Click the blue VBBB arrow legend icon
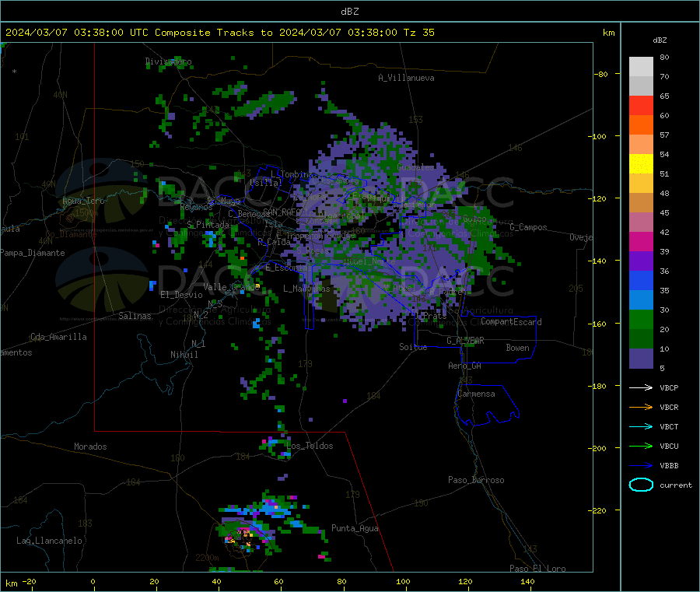700x592 pixels. (x=641, y=465)
